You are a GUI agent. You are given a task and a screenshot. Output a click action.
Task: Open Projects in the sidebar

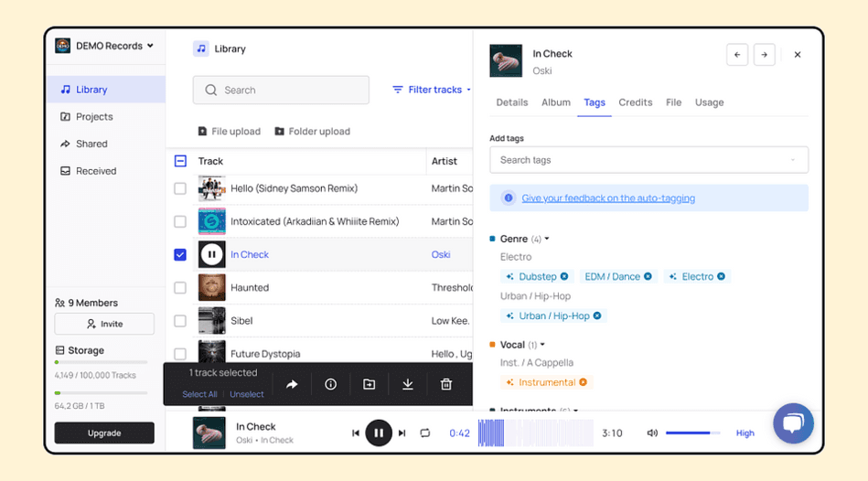tap(86, 117)
